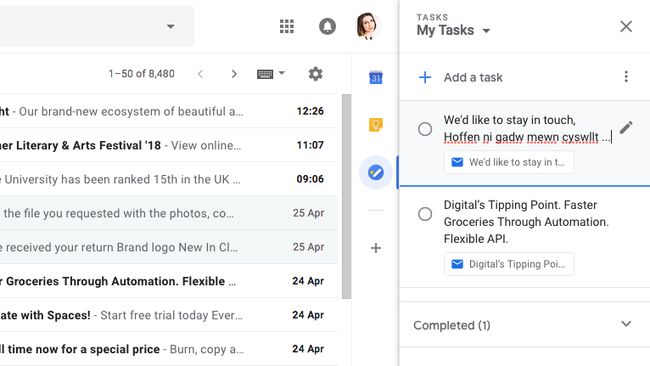Open the My Tasks list dropdown
Screen dimensions: 650x366
pos(454,30)
